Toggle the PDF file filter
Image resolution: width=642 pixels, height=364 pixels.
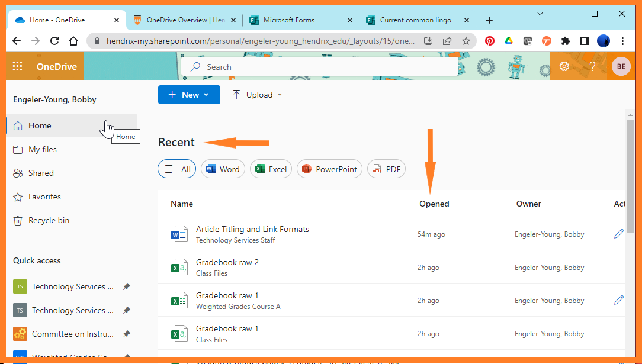[386, 169]
